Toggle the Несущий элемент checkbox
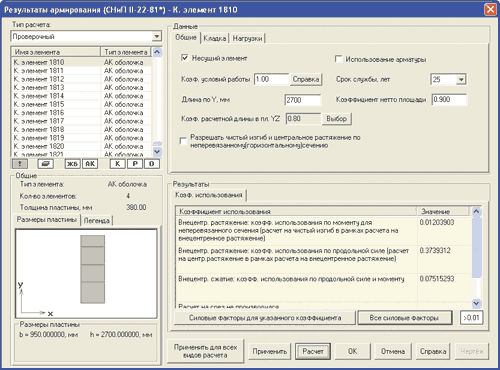Image resolution: width=500 pixels, height=370 pixels. (185, 58)
